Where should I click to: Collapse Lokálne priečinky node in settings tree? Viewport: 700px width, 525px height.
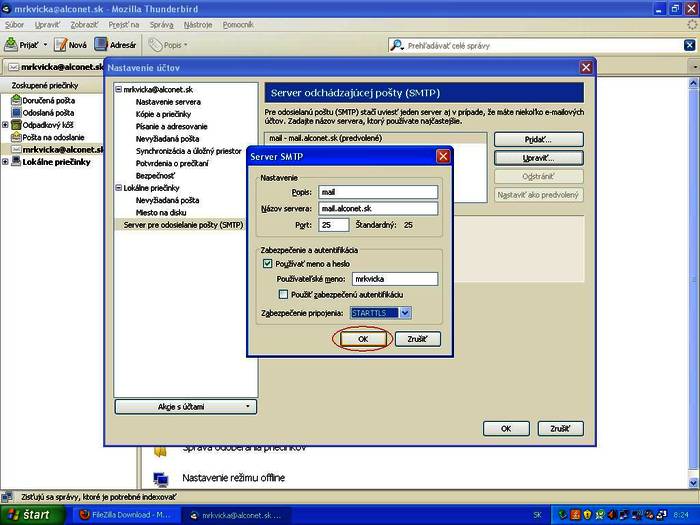[119, 188]
